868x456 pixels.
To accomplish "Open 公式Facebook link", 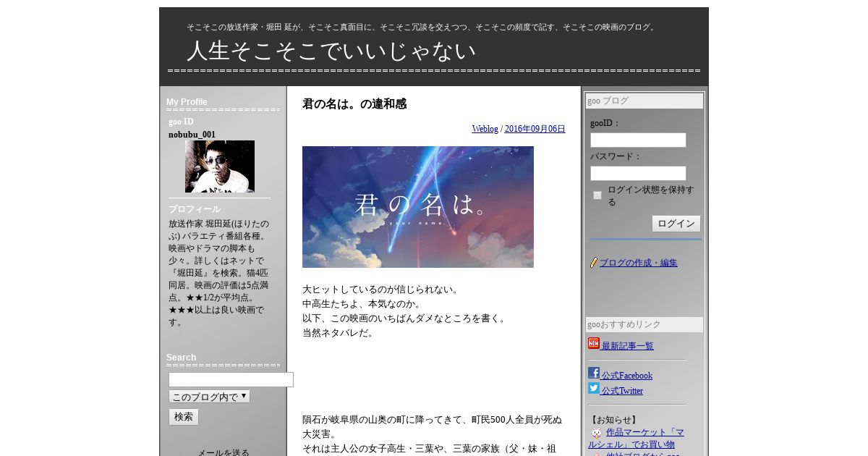I will coord(627,376).
